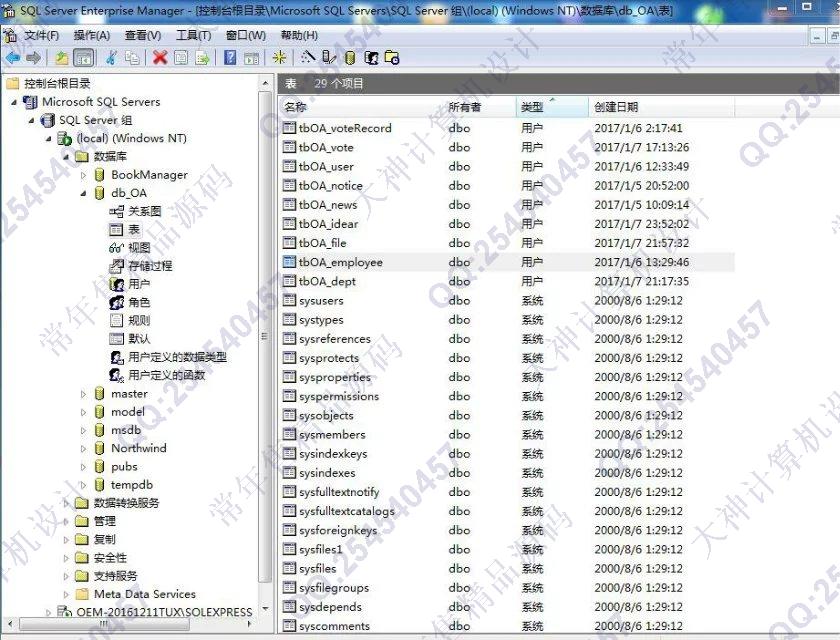Collapse the SQL Server 组 node
The width and height of the screenshot is (840, 640).
(x=31, y=120)
